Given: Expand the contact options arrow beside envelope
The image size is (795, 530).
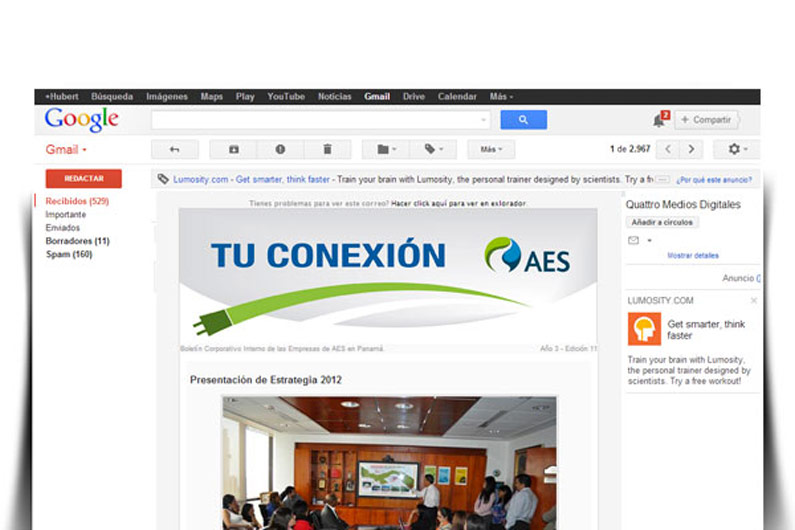Looking at the screenshot, I should [649, 240].
